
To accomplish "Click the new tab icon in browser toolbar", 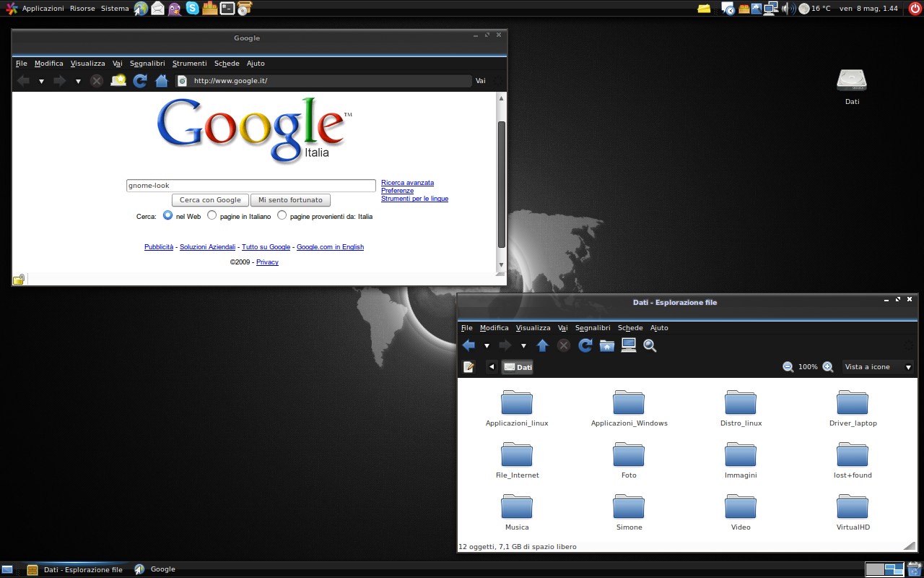I will click(118, 81).
